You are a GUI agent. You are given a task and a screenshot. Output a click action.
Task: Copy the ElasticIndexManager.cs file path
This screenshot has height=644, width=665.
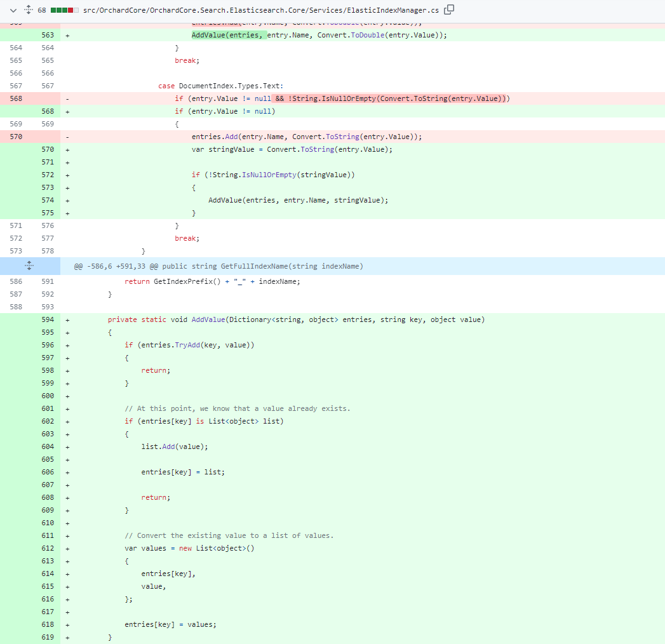point(448,10)
